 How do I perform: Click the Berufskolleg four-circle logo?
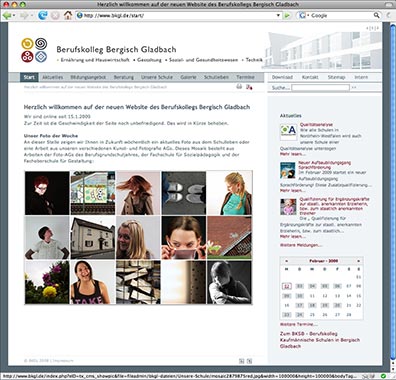(34, 50)
